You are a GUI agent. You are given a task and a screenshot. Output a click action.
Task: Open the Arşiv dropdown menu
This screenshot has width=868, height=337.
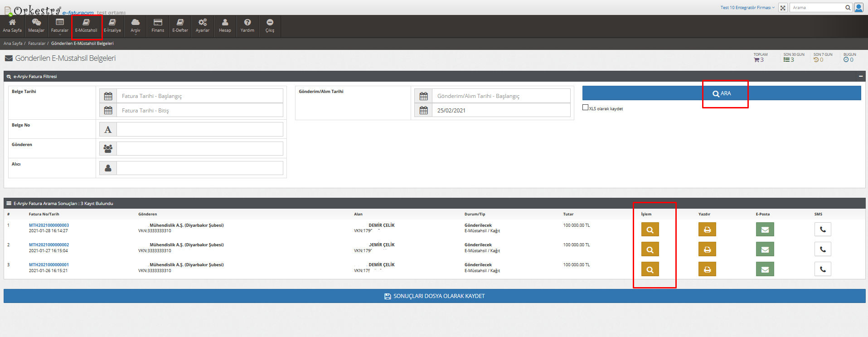(135, 25)
